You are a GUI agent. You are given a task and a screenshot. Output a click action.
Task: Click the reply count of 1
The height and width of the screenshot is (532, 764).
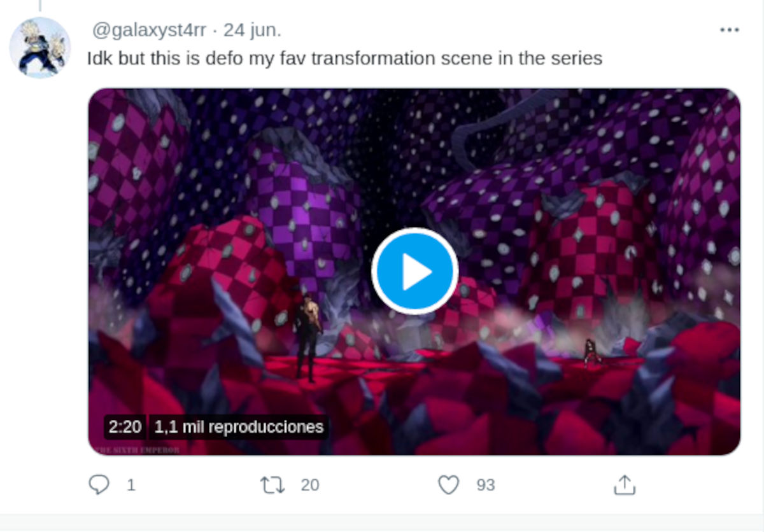coord(131,486)
